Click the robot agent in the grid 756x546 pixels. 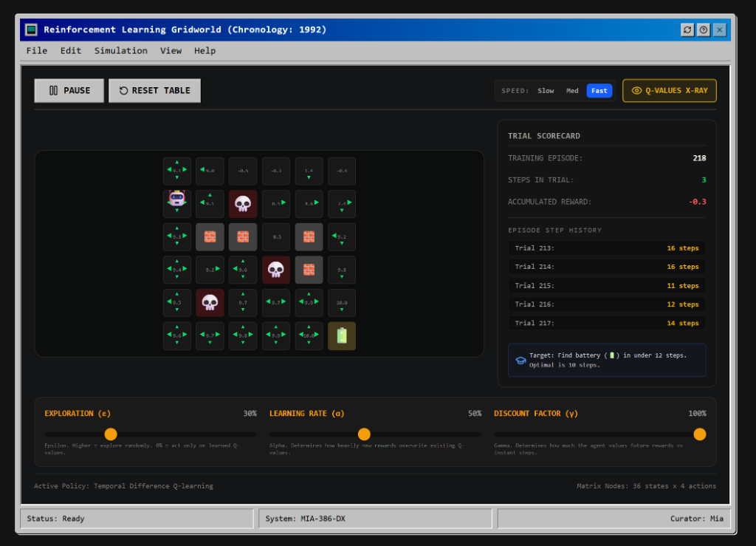coord(177,199)
